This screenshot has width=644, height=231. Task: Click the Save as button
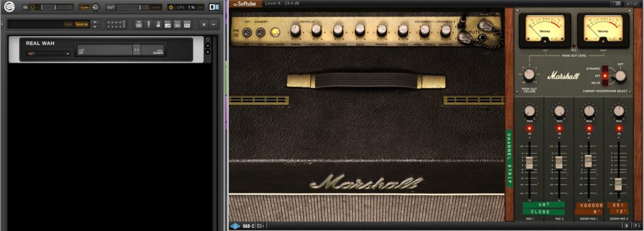point(82,25)
